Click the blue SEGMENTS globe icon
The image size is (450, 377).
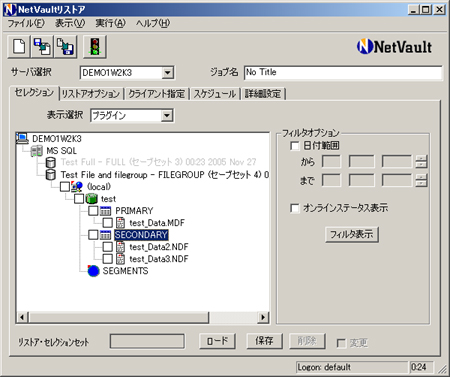(93, 271)
